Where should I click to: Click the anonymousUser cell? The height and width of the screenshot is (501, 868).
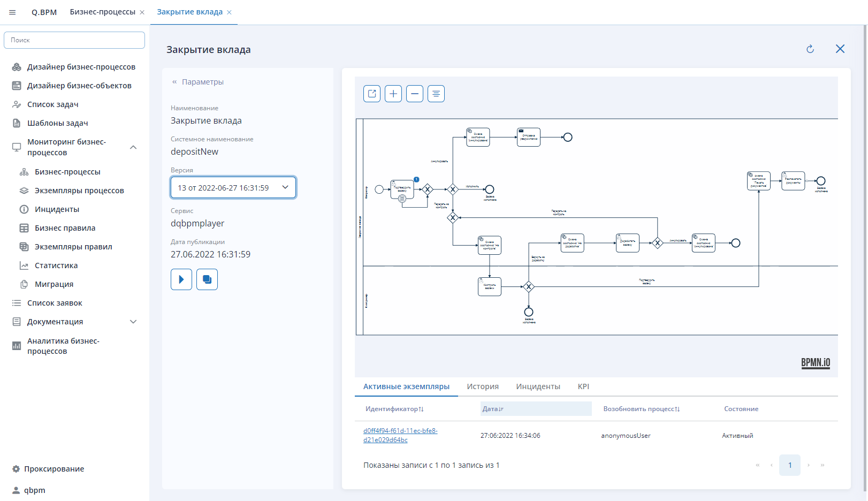point(626,436)
